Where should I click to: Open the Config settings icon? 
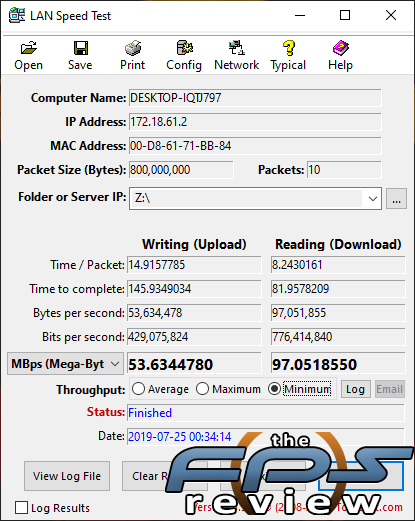pyautogui.click(x=185, y=48)
